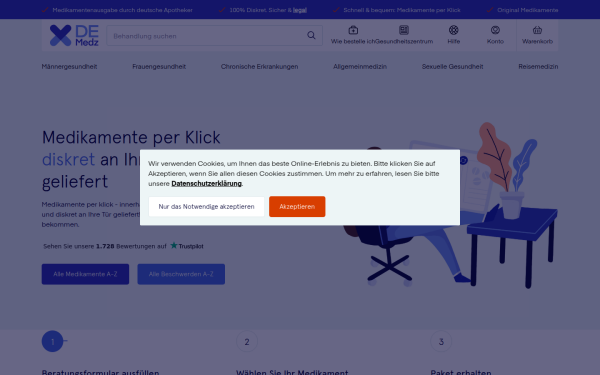Viewport: 600px width, 375px height.
Task: Accept only necessary cookies
Action: 206,207
